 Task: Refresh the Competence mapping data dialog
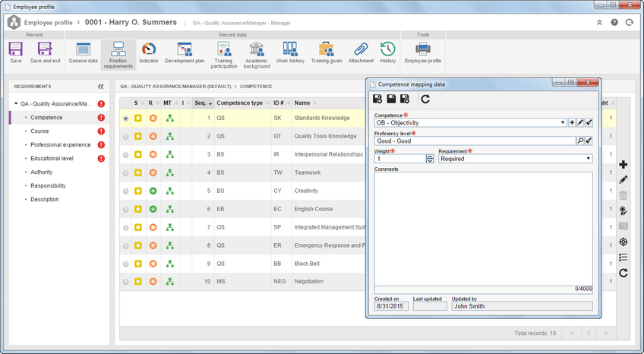425,99
